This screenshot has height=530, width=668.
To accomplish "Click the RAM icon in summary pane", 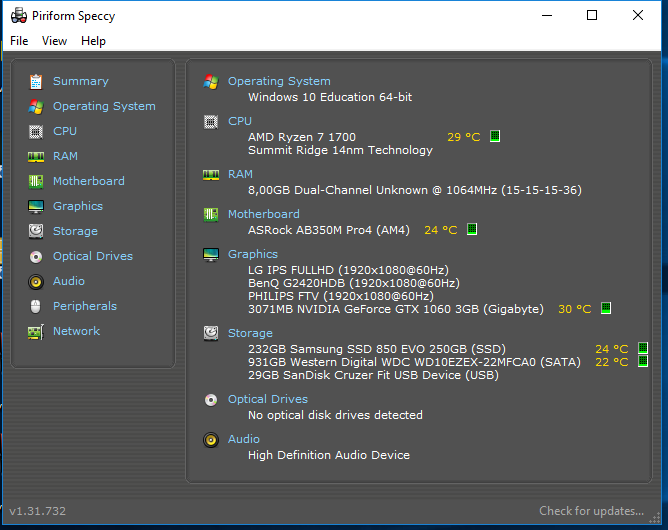I will tap(211, 175).
